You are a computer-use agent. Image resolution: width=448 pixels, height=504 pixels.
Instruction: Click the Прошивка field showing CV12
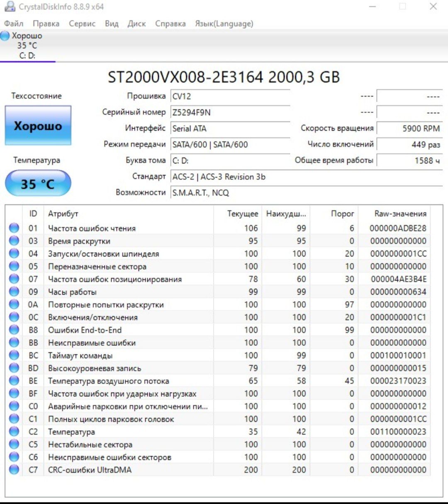click(230, 96)
